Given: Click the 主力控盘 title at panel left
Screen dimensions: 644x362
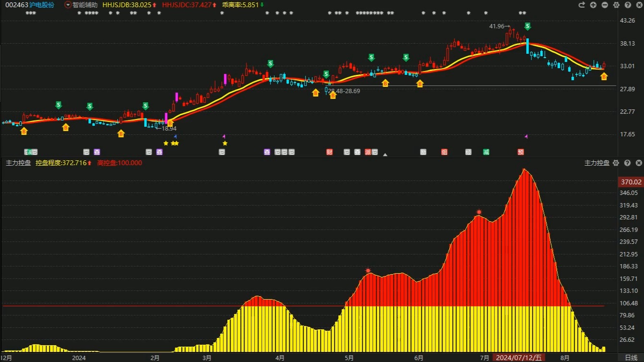Looking at the screenshot, I should tap(18, 163).
